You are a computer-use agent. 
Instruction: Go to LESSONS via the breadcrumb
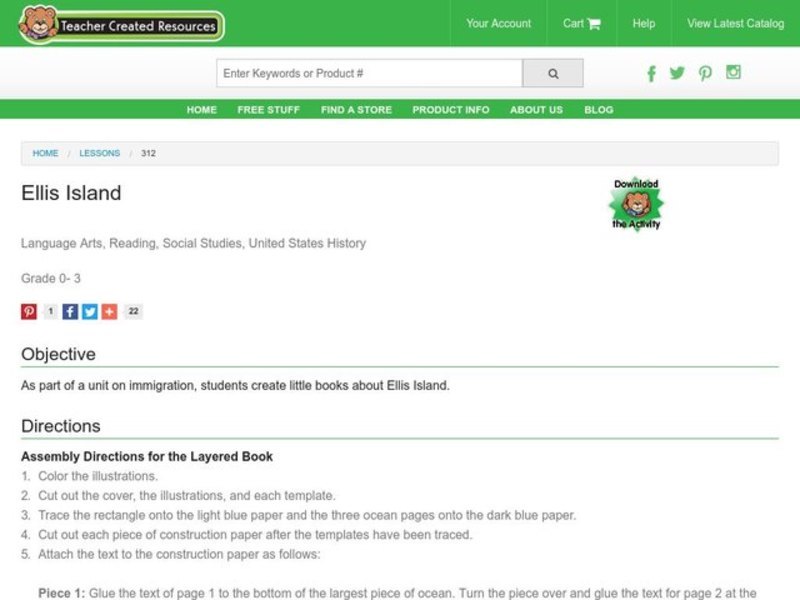100,153
